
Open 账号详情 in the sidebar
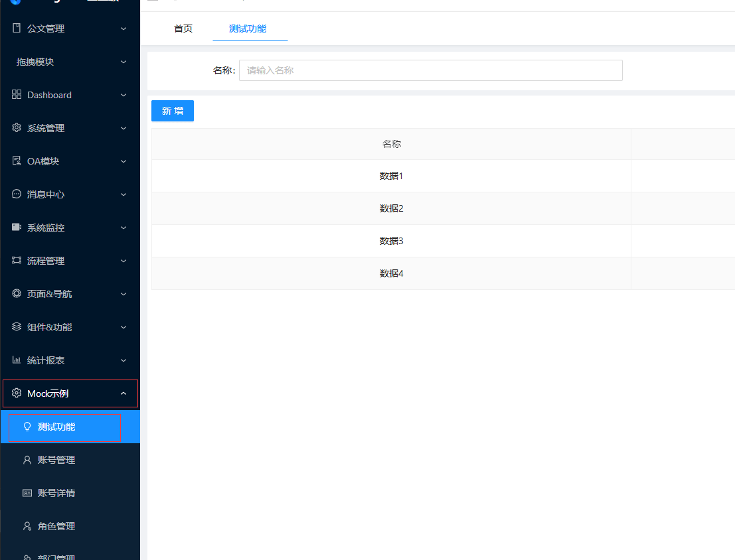coord(56,493)
